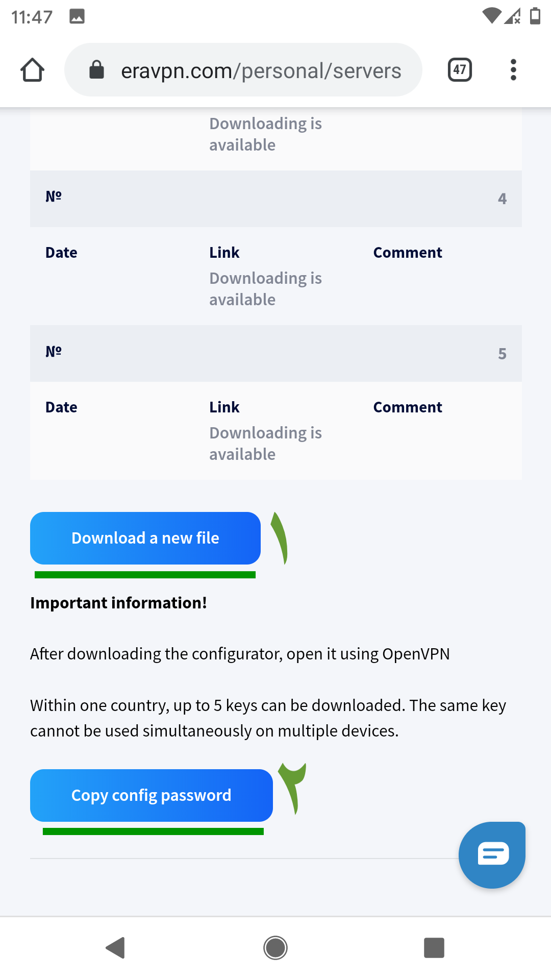Tap the Comment column header in row 4
Viewport: 551px width, 980px height.
(x=407, y=253)
